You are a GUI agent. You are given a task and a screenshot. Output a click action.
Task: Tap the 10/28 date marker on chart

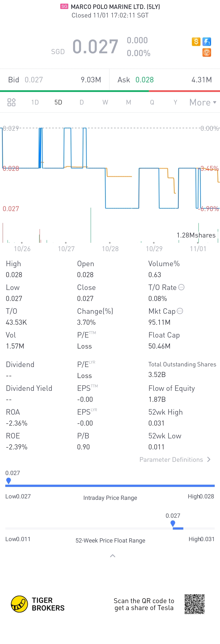click(x=110, y=248)
